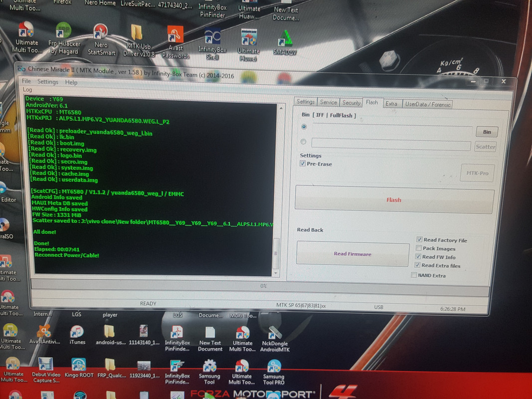Click log scrollbar up arrow
Viewport: 532px width, 399px height.
click(x=281, y=108)
